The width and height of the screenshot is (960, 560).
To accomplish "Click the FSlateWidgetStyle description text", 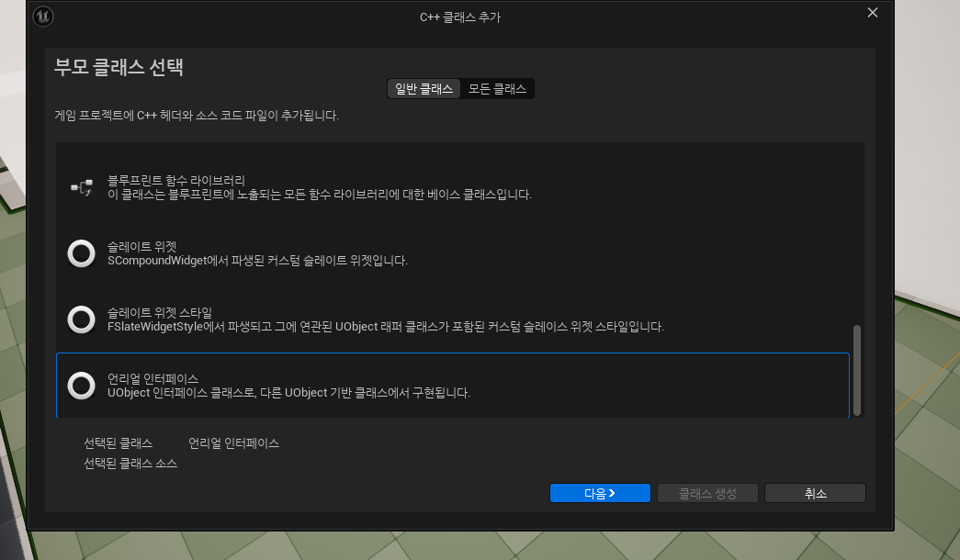I will click(386, 327).
